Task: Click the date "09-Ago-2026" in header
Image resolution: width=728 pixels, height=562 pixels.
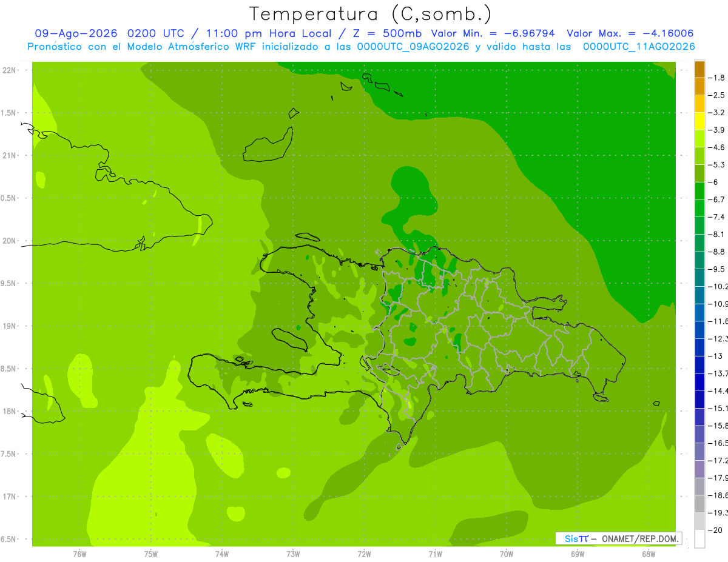Action: (75, 33)
